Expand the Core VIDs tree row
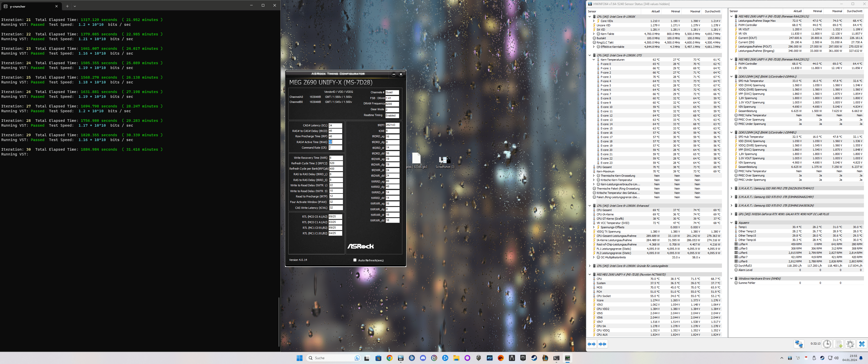The width and height of the screenshot is (868, 364). (x=594, y=21)
